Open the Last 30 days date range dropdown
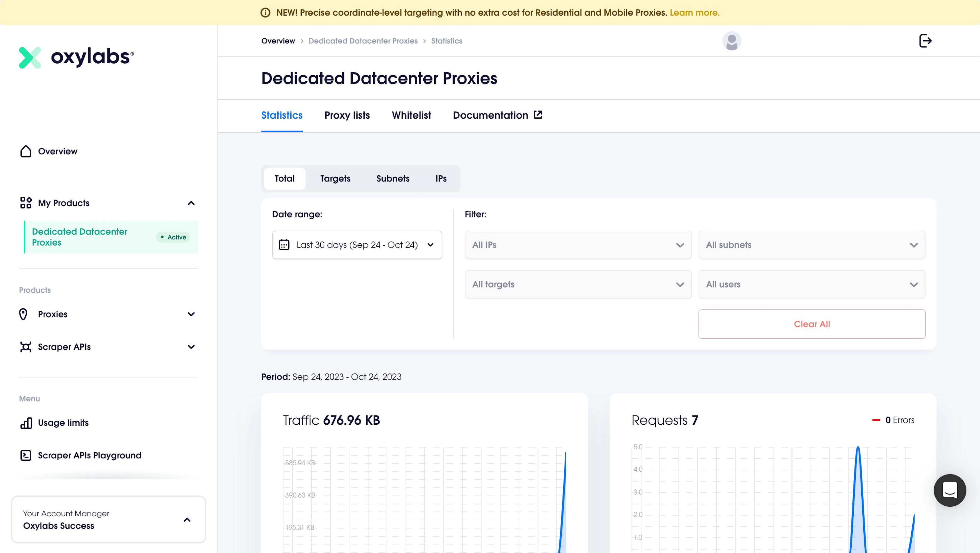The height and width of the screenshot is (553, 980). tap(357, 245)
